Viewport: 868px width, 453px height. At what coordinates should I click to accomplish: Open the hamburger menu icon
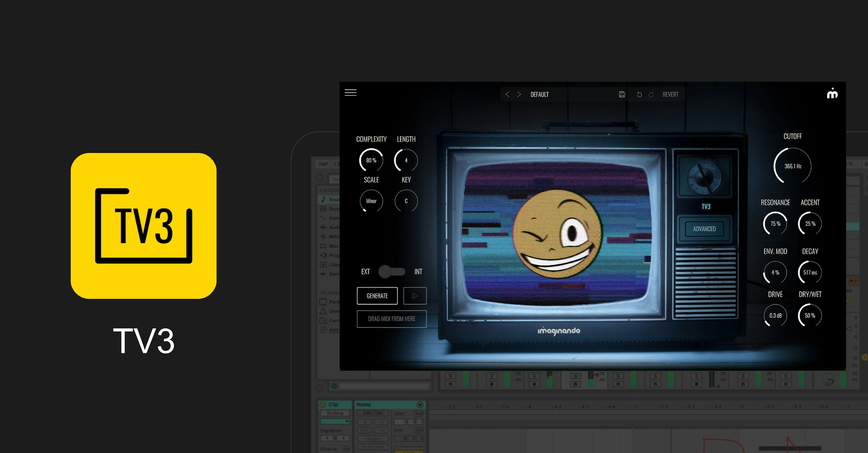coord(350,92)
